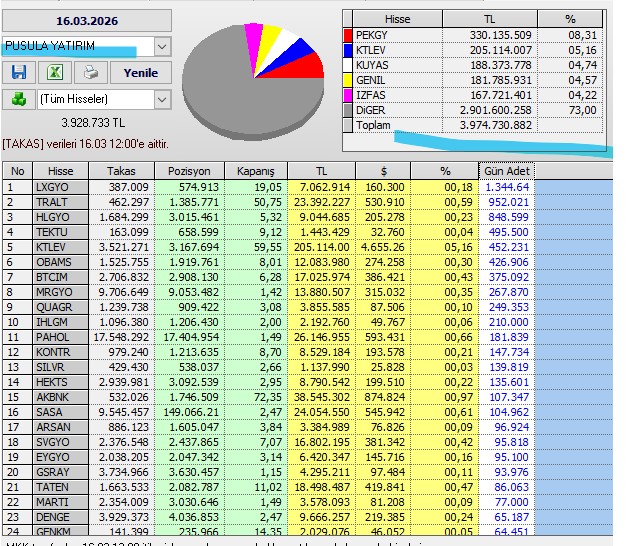
Task: Open the PUSULA YATIRIM broker dropdown arrow
Action: tap(162, 47)
